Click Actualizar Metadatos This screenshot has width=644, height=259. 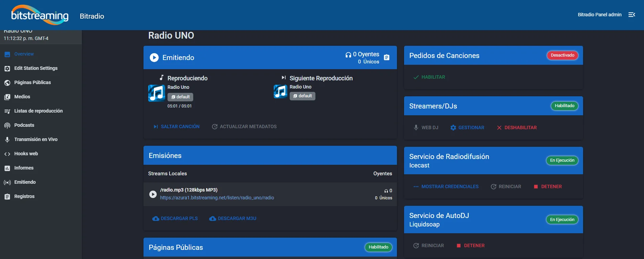pyautogui.click(x=244, y=126)
